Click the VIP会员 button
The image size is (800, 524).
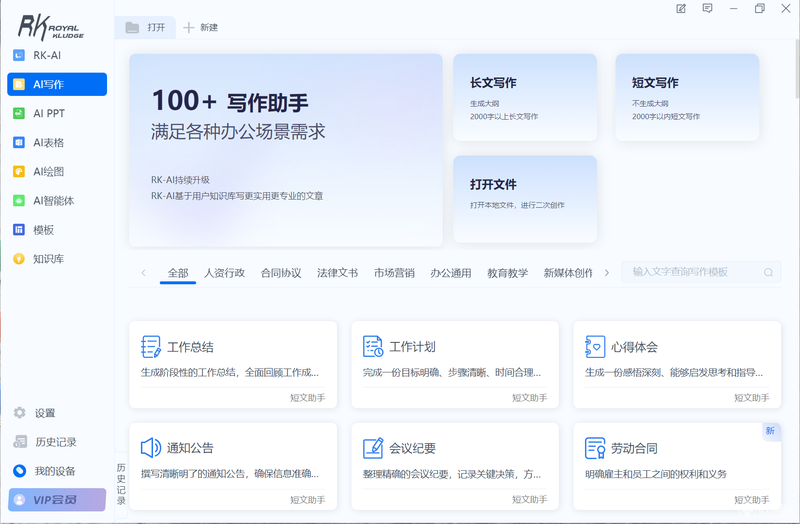pos(57,500)
